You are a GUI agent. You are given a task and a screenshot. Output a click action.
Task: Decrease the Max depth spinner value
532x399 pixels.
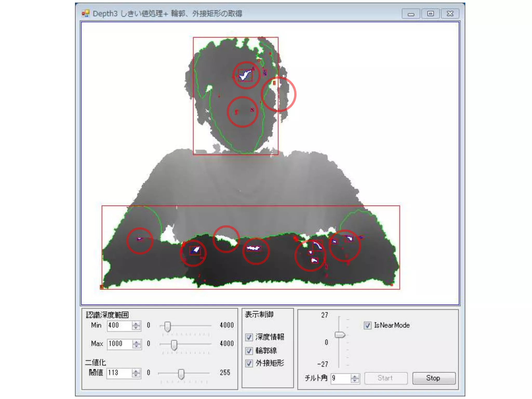click(x=136, y=346)
